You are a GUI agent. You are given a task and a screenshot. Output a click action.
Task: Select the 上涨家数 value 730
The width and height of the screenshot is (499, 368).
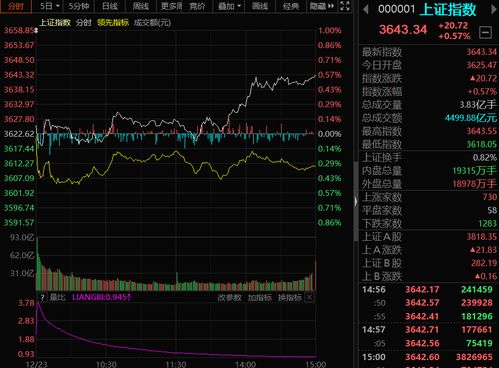pos(490,197)
